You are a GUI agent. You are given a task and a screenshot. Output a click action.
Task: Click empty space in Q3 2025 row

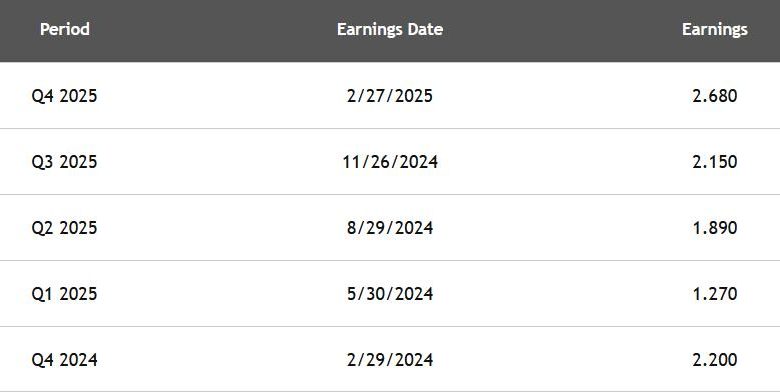click(x=219, y=162)
